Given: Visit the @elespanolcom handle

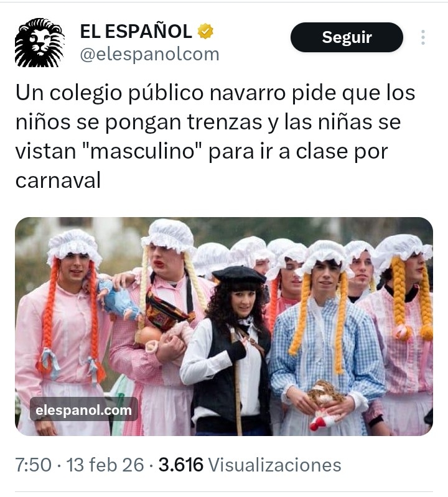Looking at the screenshot, I should coord(150,54).
